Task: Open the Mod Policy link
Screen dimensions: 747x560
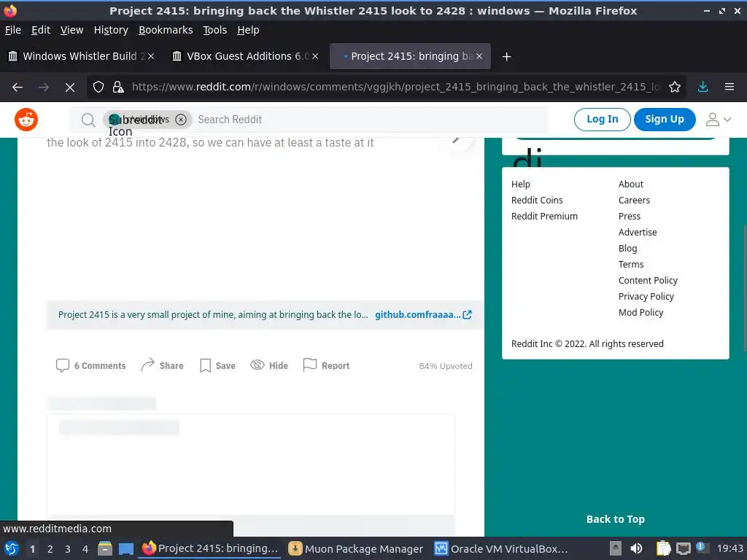Action: pos(640,312)
